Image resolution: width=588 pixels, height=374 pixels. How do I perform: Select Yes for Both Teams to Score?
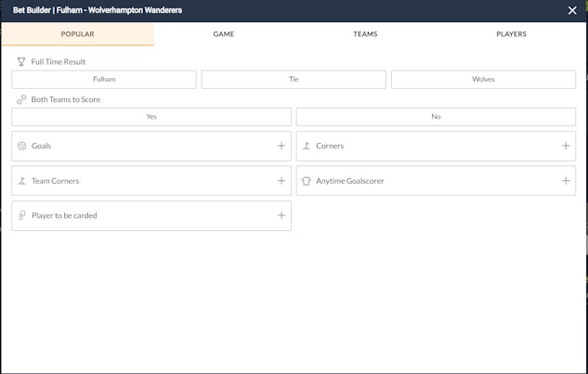pos(151,117)
